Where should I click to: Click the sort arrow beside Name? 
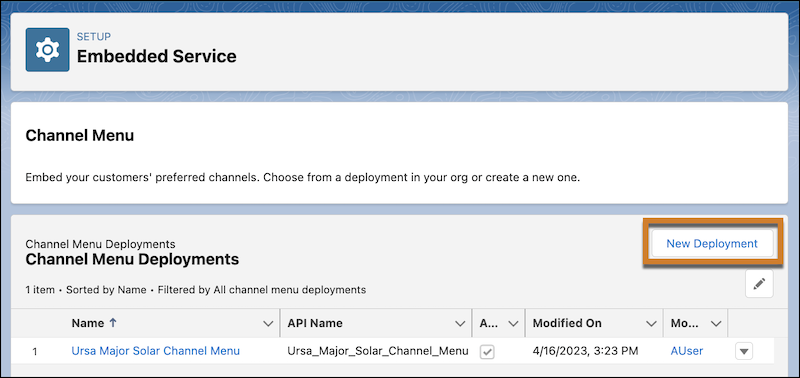[x=113, y=323]
